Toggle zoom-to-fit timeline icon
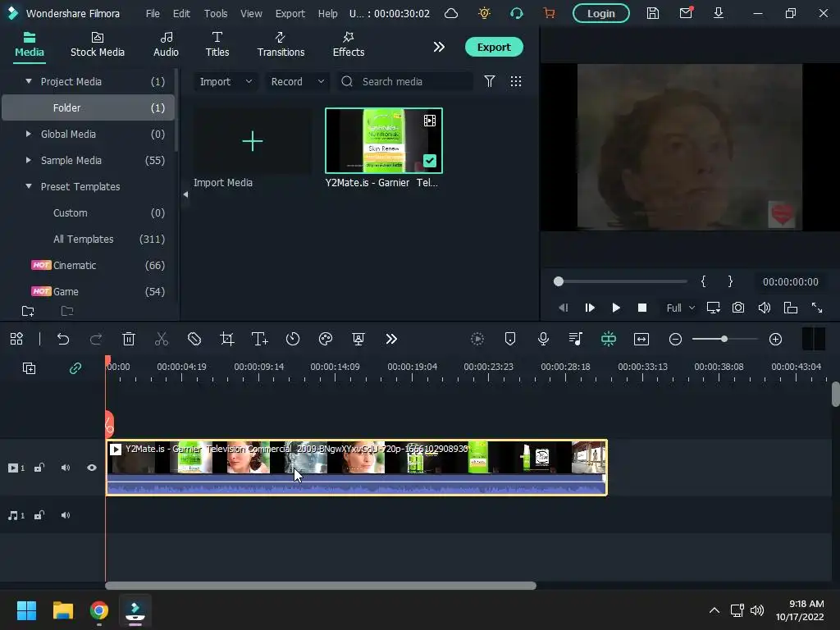This screenshot has height=630, width=840. (641, 339)
